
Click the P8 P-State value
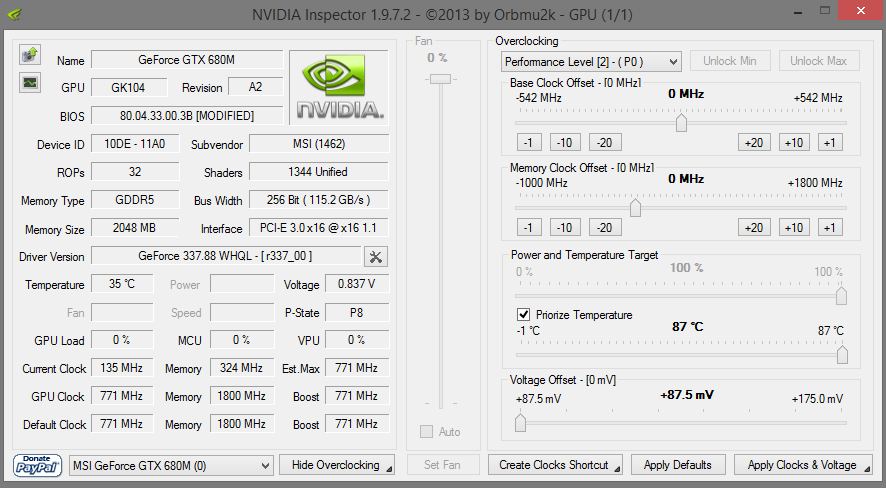(357, 312)
